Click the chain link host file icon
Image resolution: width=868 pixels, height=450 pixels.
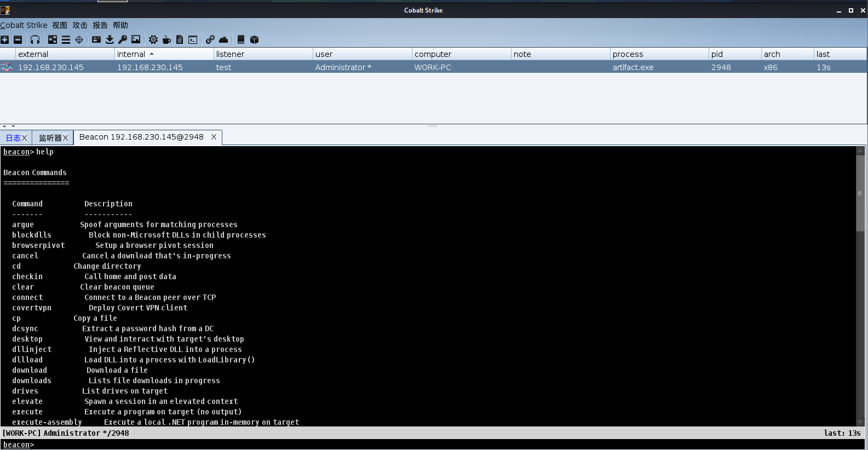pos(210,39)
